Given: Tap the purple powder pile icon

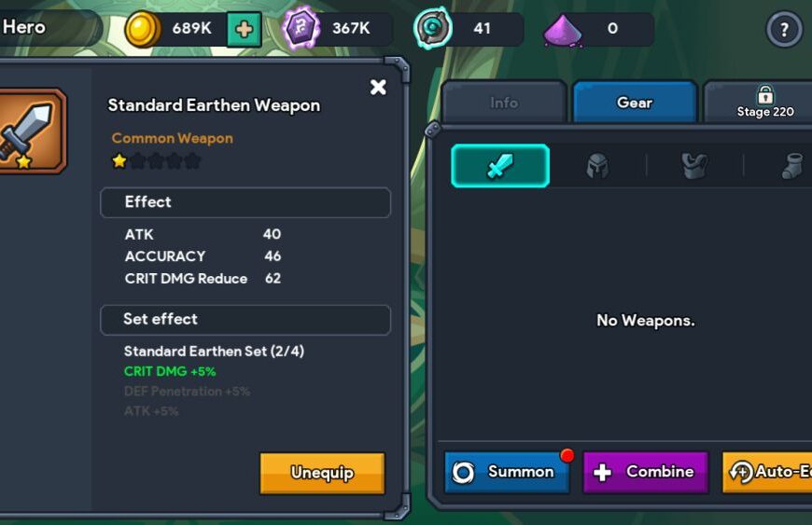Looking at the screenshot, I should (x=563, y=31).
